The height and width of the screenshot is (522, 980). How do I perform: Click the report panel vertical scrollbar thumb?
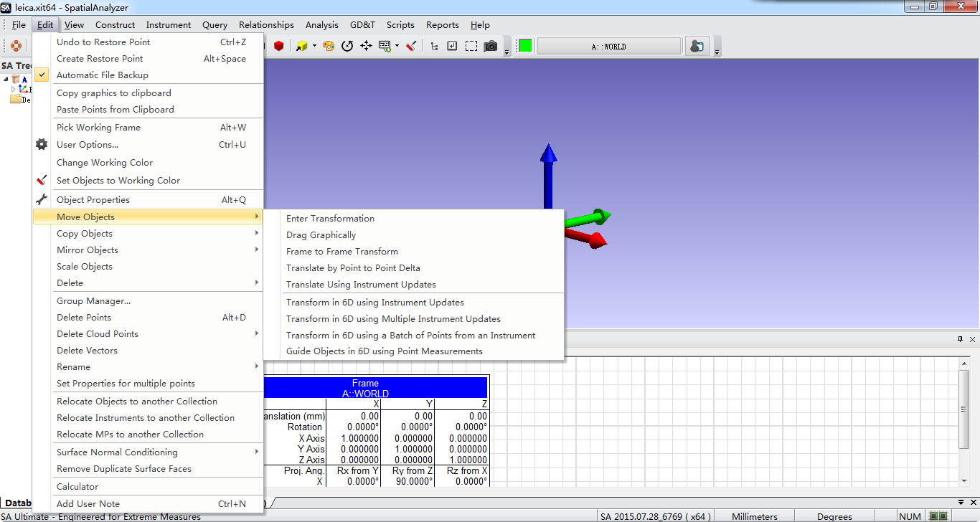point(965,409)
